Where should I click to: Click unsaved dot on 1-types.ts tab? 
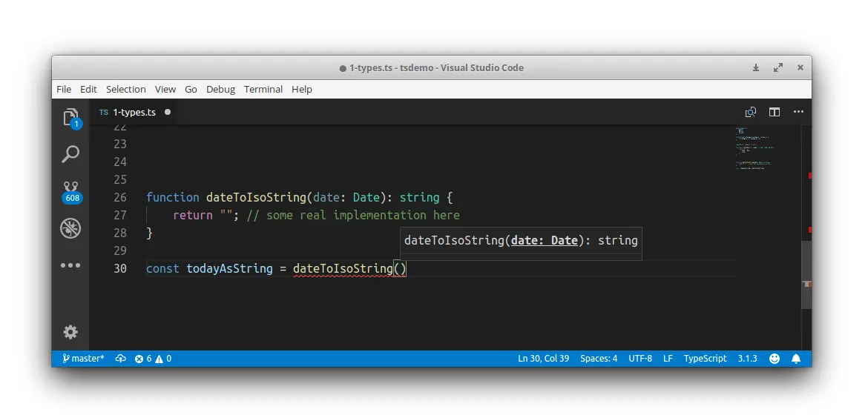pyautogui.click(x=167, y=112)
